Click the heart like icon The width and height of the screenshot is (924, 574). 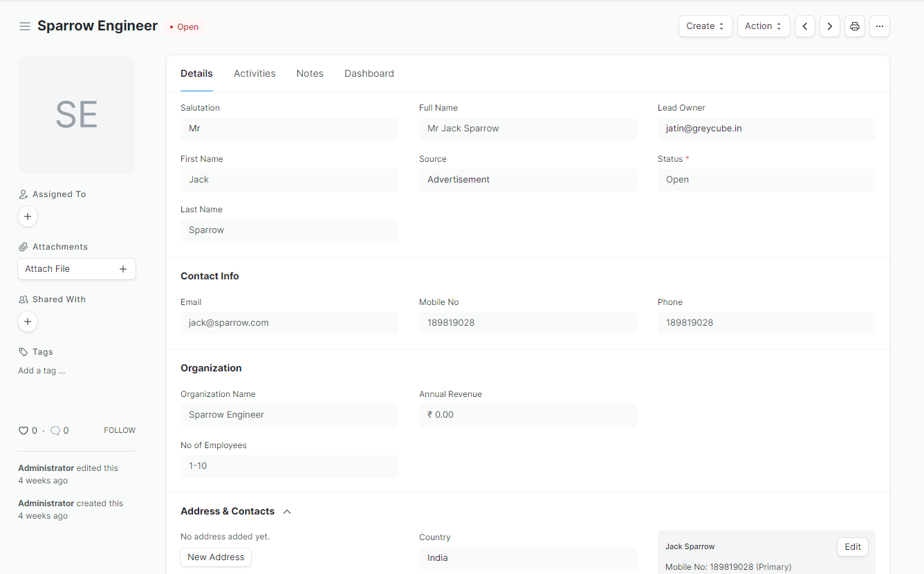click(x=24, y=431)
